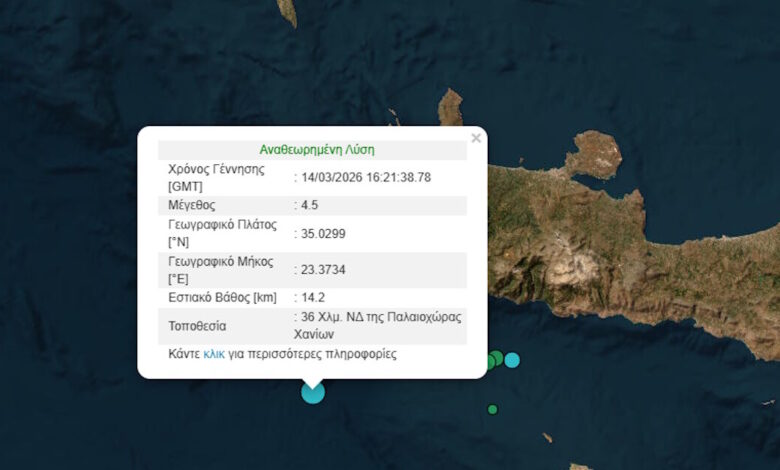Select the small green marker south of Crete
The image size is (780, 470).
tap(492, 409)
